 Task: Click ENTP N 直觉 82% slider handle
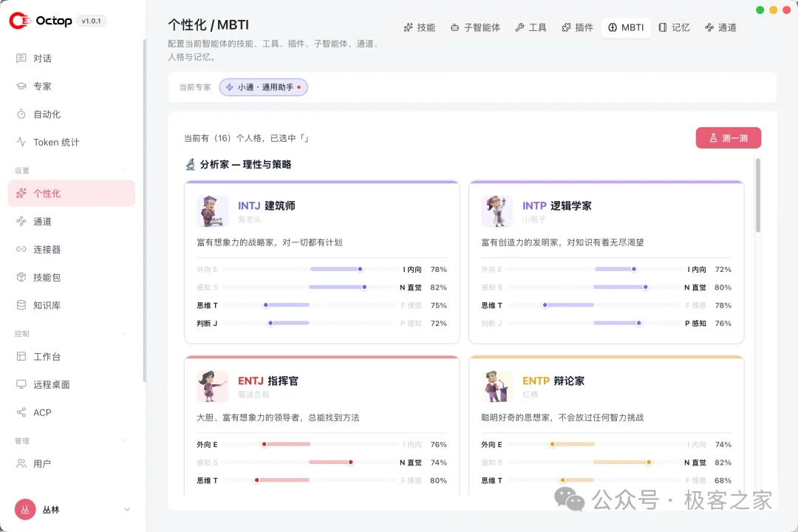pos(649,463)
